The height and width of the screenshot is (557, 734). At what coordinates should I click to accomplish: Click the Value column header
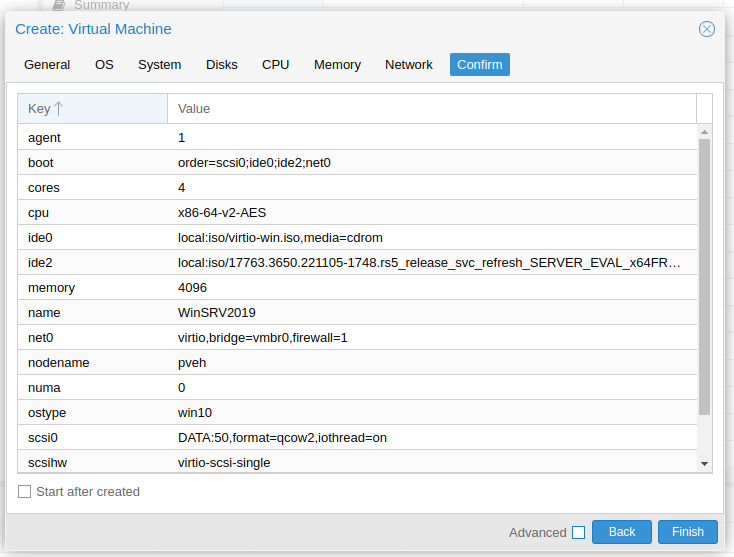tap(432, 109)
